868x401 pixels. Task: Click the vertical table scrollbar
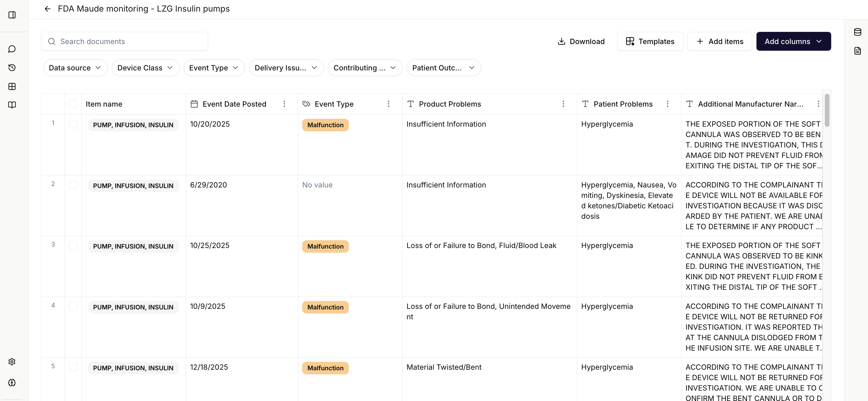[827, 110]
